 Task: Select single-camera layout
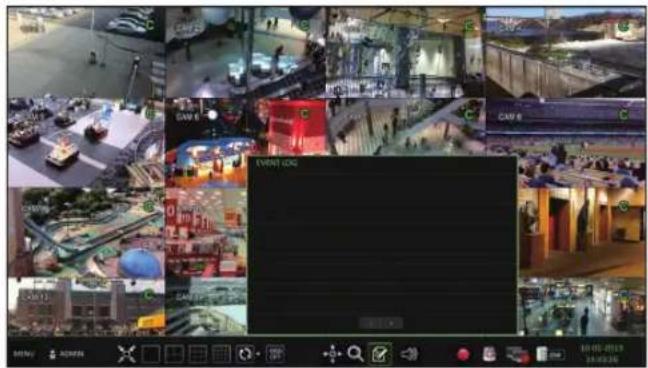151,354
